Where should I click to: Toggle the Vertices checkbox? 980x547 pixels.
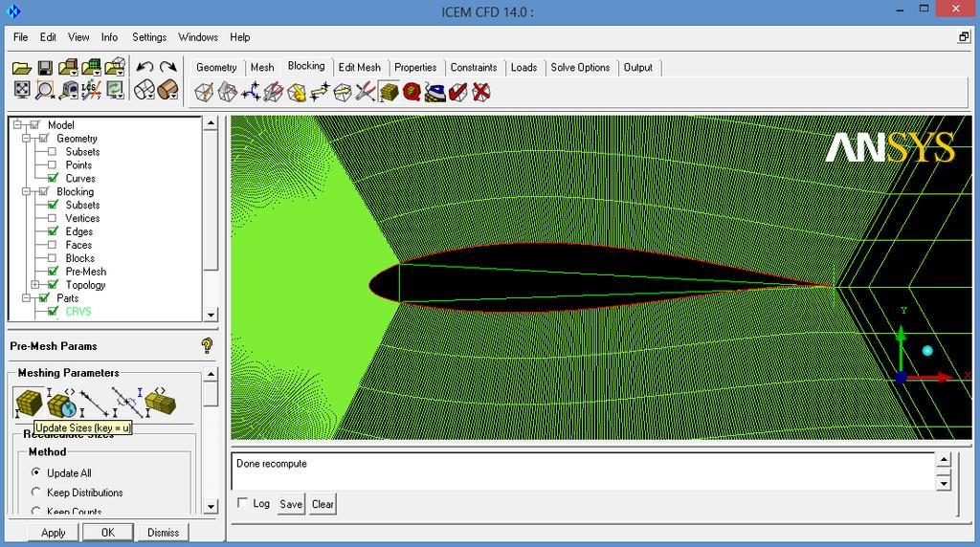tap(52, 218)
